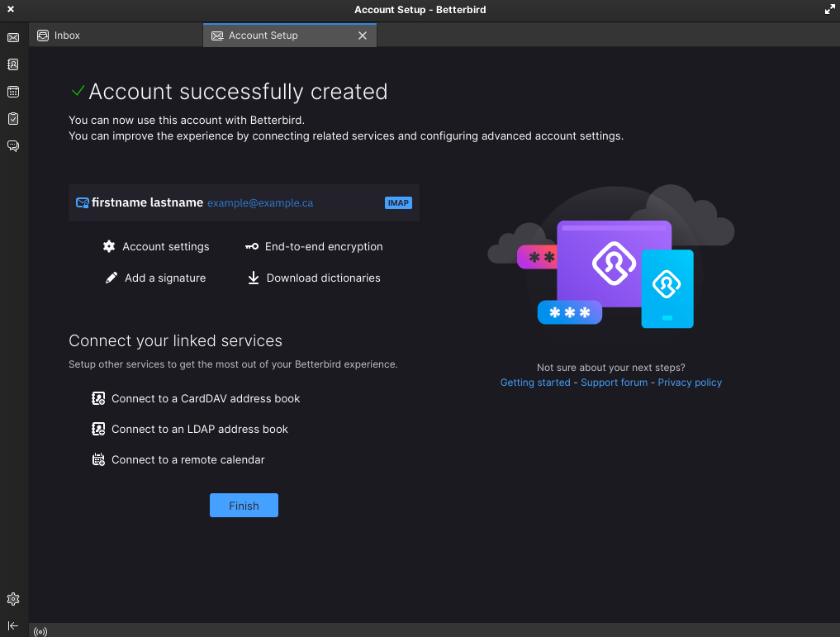Open Account settings
The height and width of the screenshot is (637, 840).
point(156,246)
